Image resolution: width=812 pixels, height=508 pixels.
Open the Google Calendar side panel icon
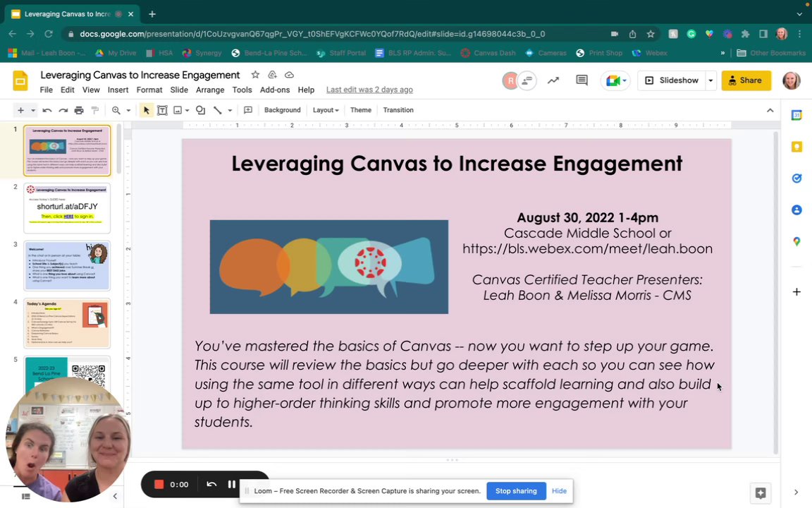click(796, 115)
